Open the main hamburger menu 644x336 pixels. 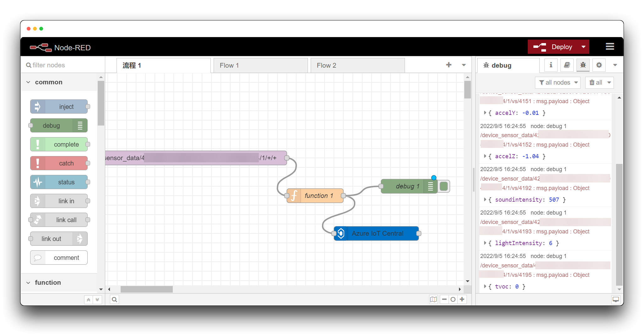coord(610,47)
